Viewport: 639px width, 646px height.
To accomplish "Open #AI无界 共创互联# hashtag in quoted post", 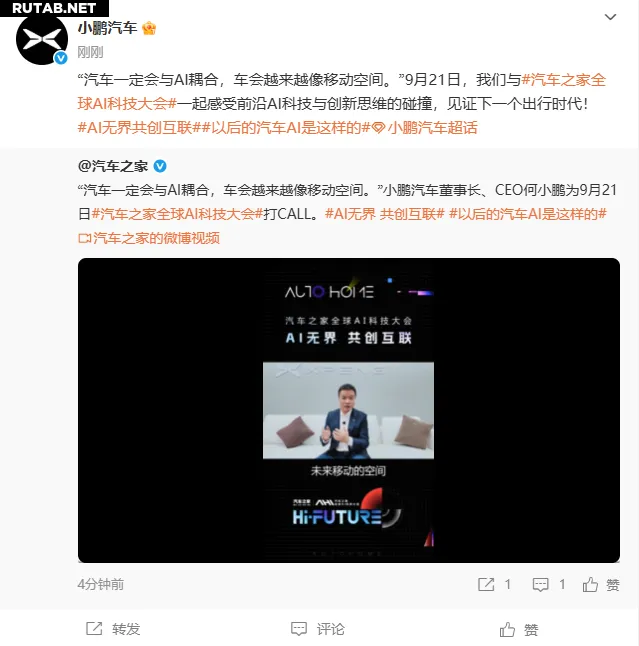I will [385, 214].
